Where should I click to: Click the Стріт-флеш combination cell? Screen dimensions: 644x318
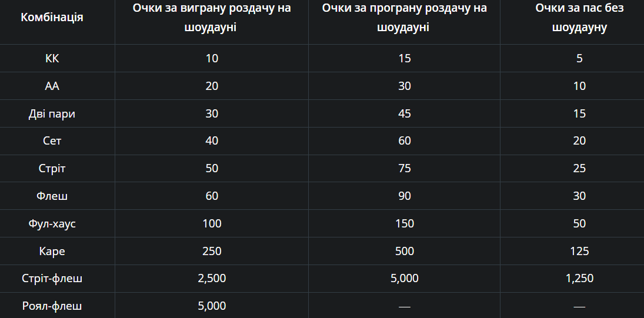click(x=52, y=278)
